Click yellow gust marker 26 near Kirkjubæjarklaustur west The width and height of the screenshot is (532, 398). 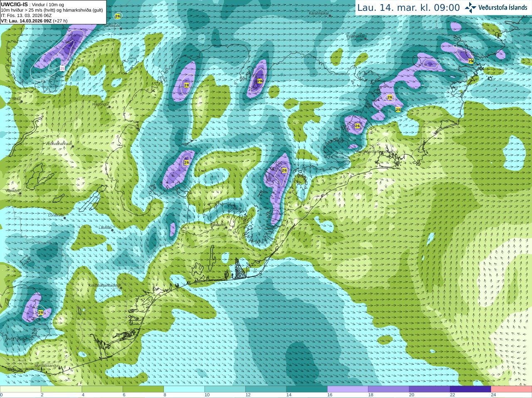coord(41,312)
